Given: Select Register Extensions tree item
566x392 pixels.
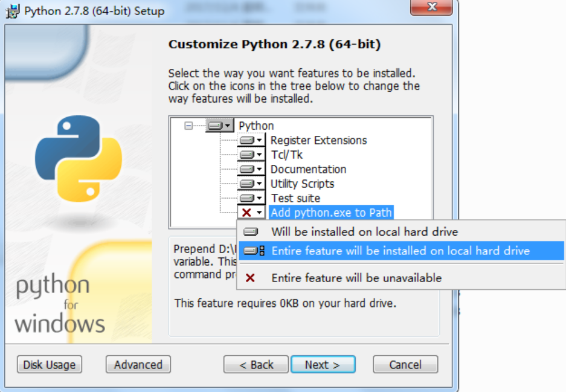Looking at the screenshot, I should 319,140.
